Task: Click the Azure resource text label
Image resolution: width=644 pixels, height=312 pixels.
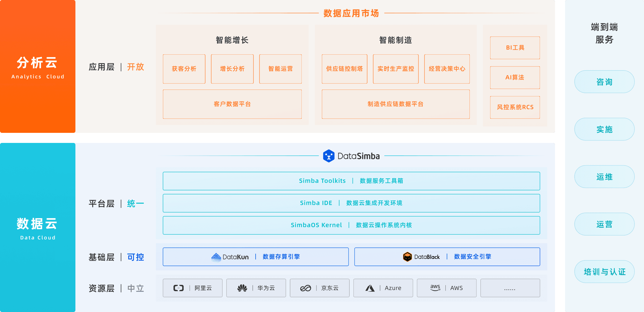Action: [393, 288]
